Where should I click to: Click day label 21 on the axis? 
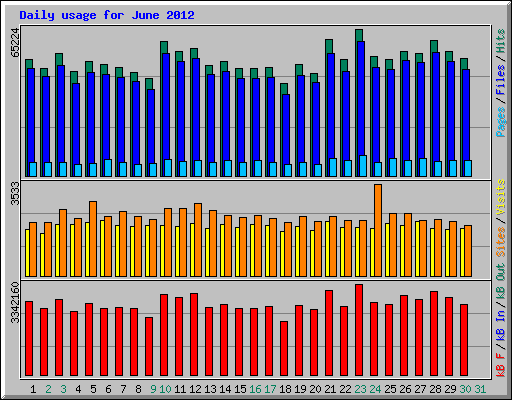coord(330,389)
